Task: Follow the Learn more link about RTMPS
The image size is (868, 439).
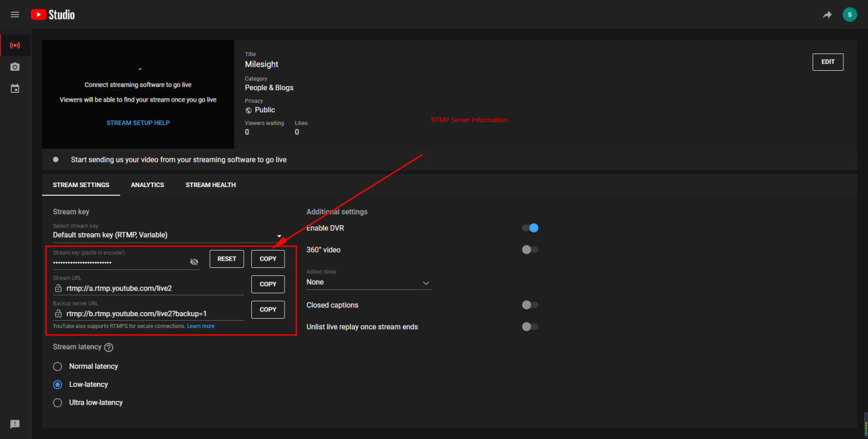Action: click(201, 326)
